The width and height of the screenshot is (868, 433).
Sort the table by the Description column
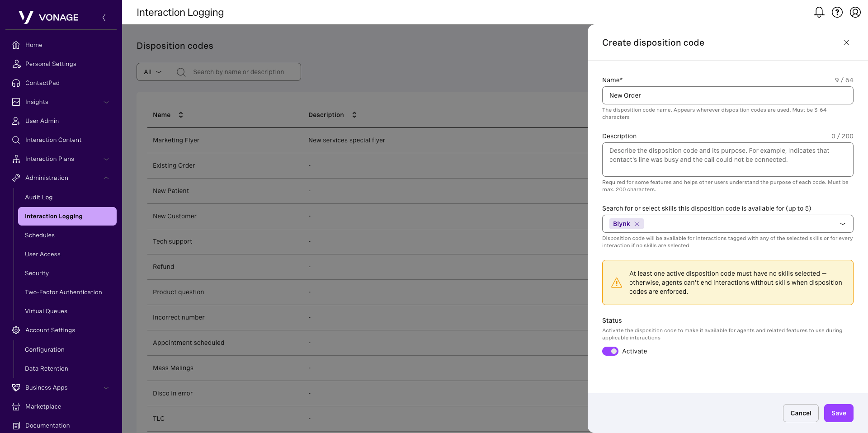click(354, 115)
